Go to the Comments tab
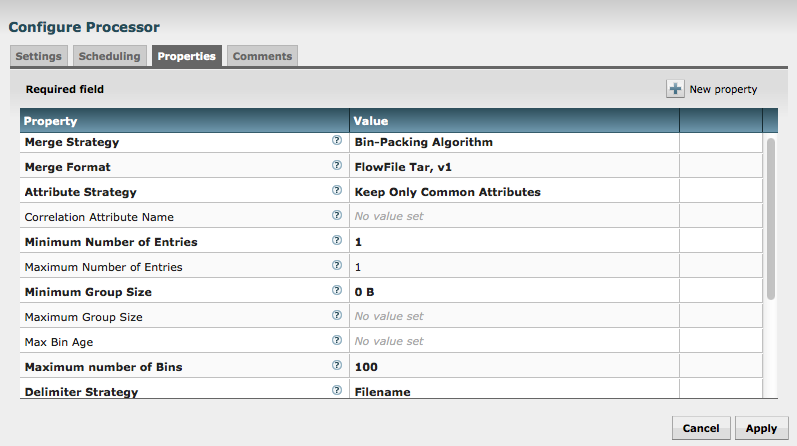 [262, 57]
